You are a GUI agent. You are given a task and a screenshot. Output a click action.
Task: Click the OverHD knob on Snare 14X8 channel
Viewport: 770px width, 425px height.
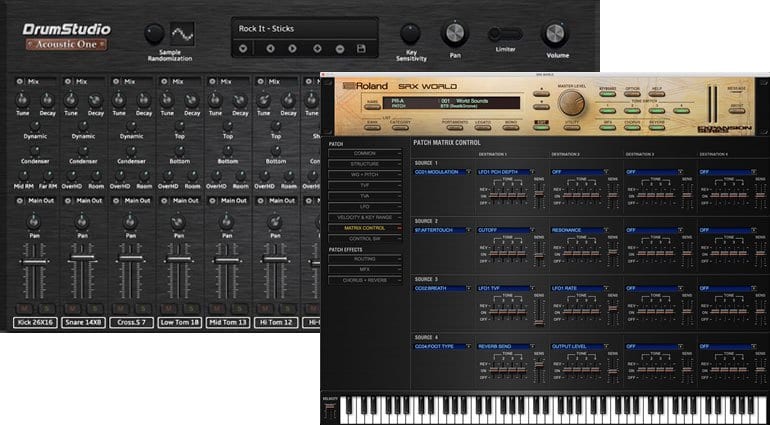point(72,175)
